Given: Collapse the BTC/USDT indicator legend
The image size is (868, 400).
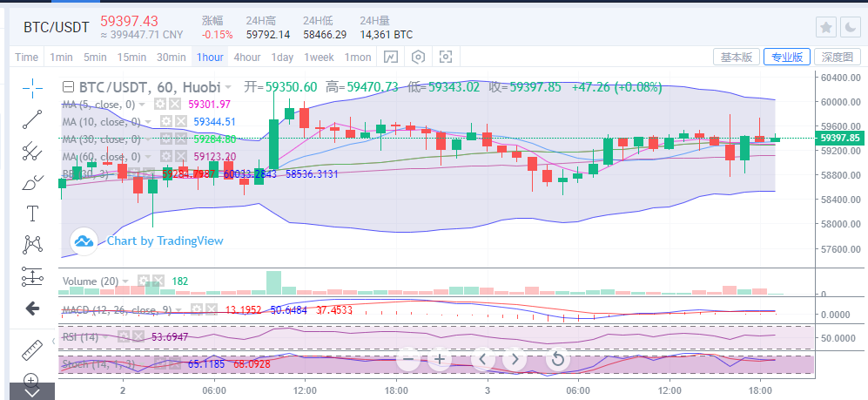Looking at the screenshot, I should coord(66,87).
